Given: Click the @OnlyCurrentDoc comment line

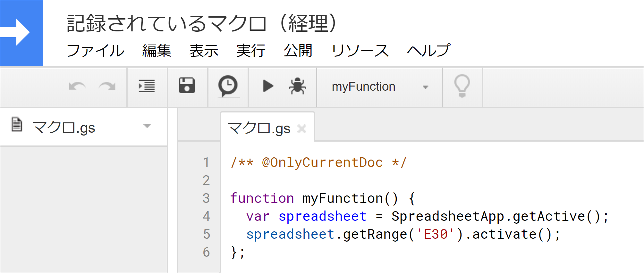Looking at the screenshot, I should tap(318, 162).
